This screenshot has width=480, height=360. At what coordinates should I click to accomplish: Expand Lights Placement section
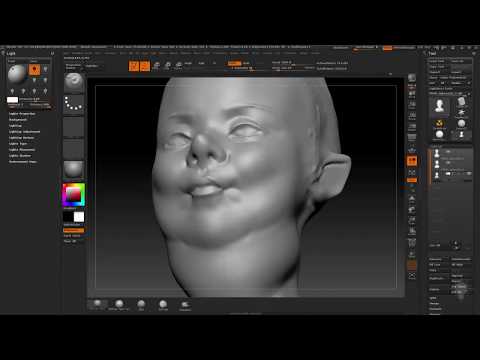click(x=22, y=150)
